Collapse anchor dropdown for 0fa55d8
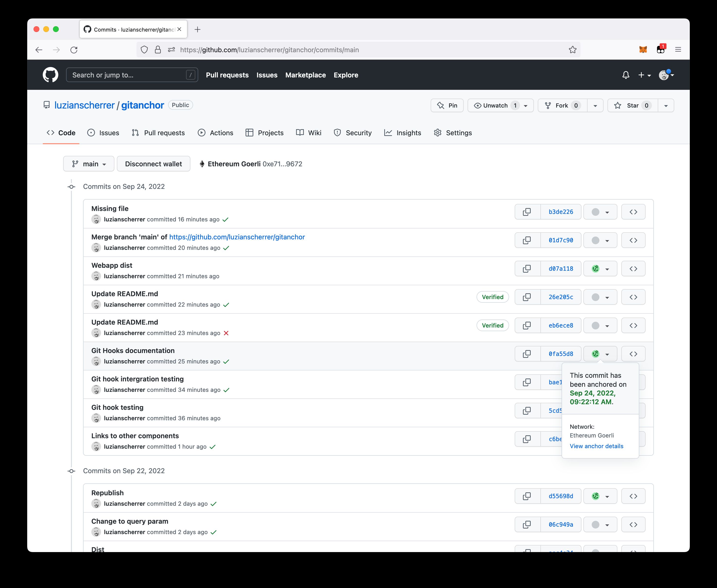The width and height of the screenshot is (717, 588). tap(600, 354)
